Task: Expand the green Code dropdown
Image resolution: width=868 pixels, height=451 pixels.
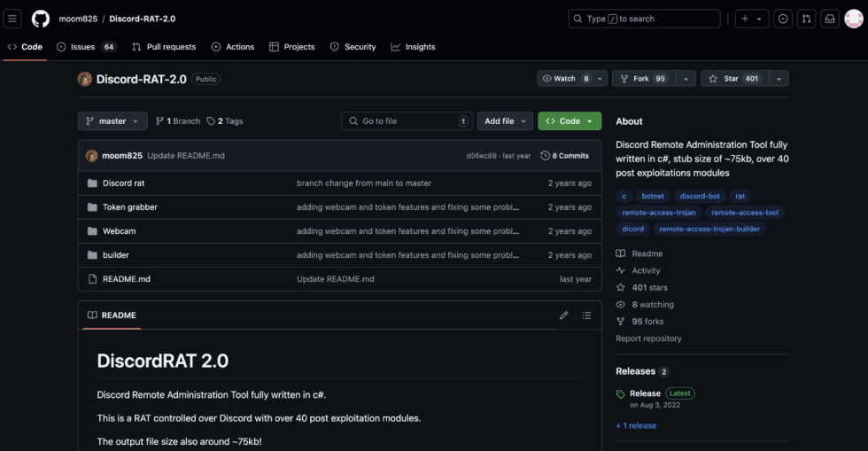Action: click(570, 121)
